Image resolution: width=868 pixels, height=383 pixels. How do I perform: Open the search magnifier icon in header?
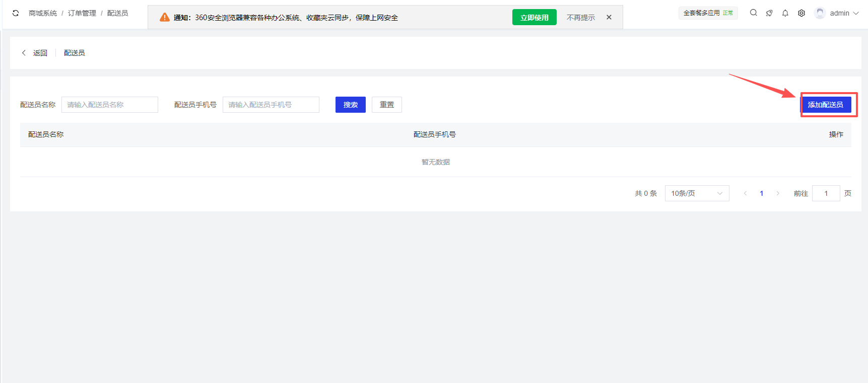(753, 13)
